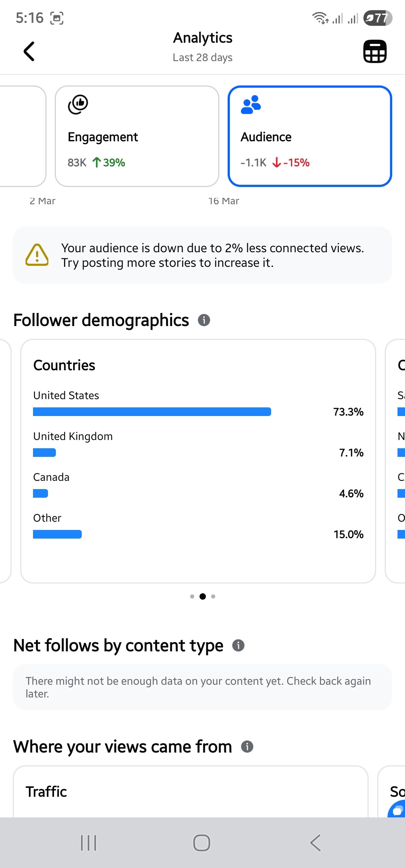405x868 pixels.
Task: Select the Engagement metric card
Action: point(137,136)
